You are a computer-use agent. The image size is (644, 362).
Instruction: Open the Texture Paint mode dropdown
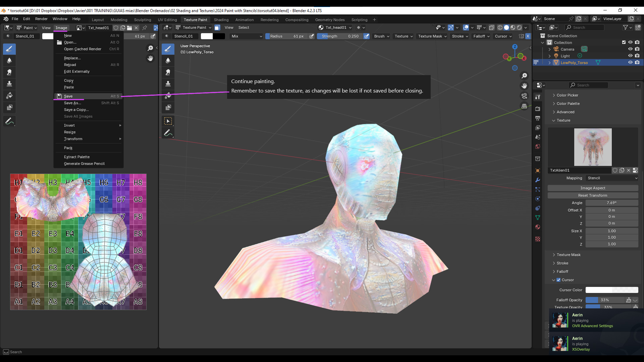point(194,27)
